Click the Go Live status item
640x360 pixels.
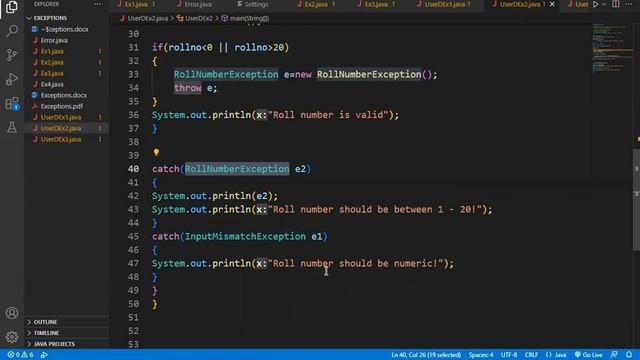589,355
